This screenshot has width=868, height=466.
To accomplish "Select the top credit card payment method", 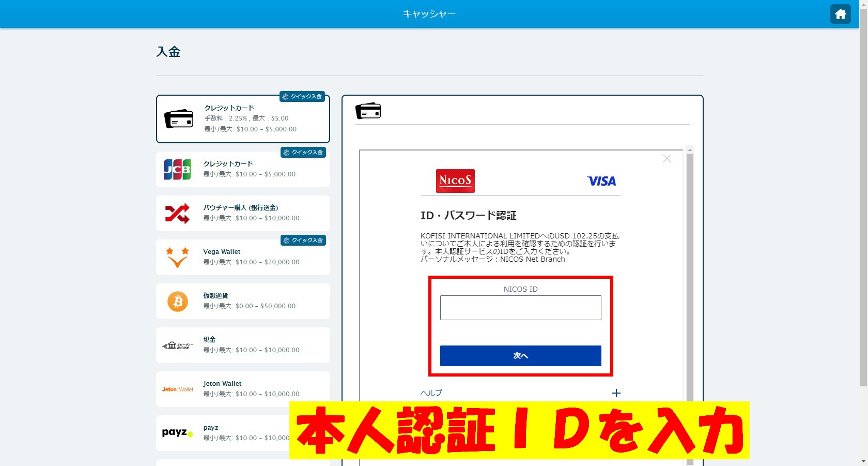I will click(x=243, y=119).
